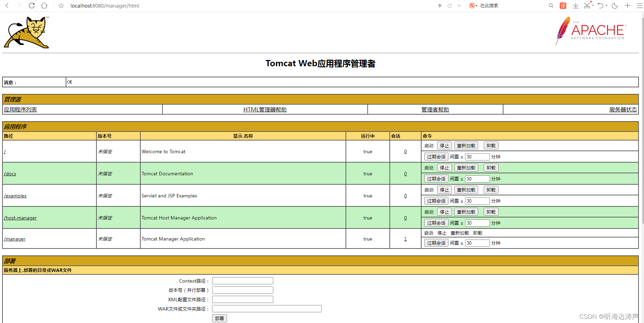Open the Sogou search engine selector
Image resolution: width=644 pixels, height=323 pixels.
(x=473, y=6)
